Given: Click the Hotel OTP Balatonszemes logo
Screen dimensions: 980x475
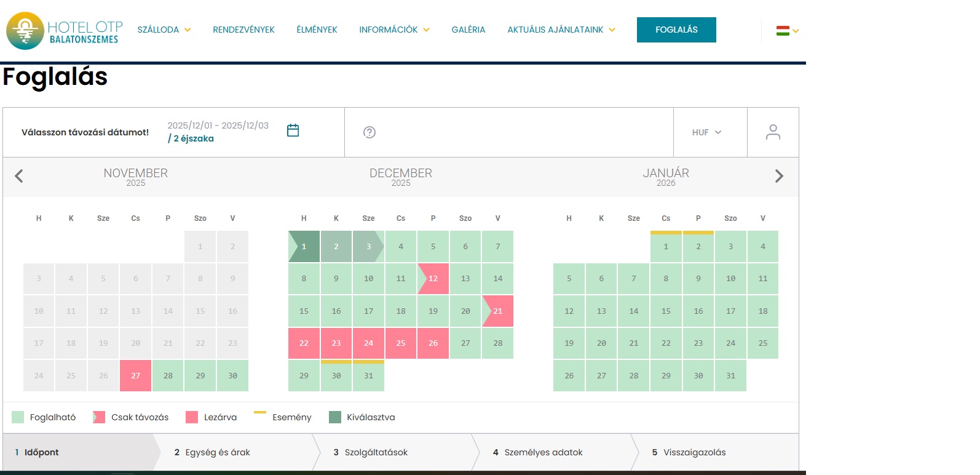Looking at the screenshot, I should (64, 30).
